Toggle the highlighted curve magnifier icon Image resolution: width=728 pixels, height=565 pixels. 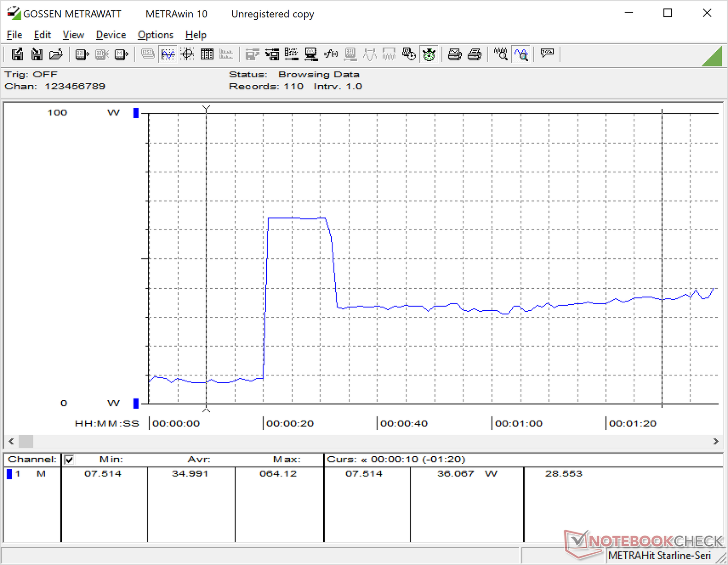[521, 55]
